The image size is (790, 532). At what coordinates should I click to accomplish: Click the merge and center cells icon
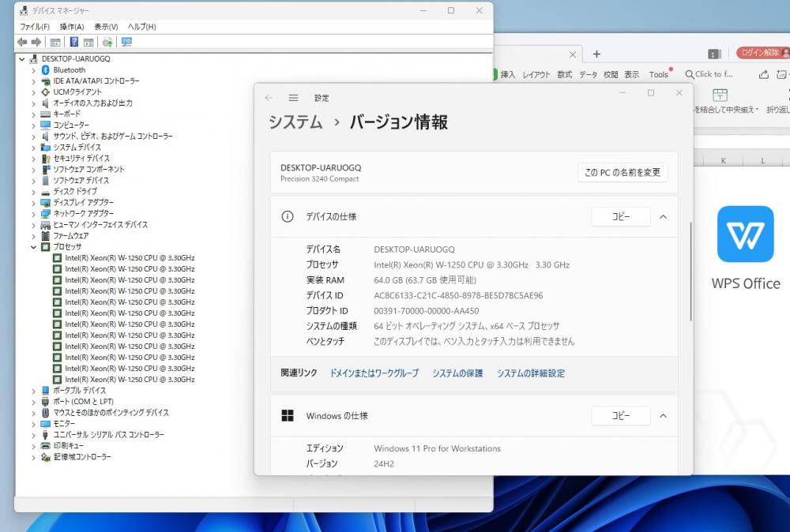click(720, 95)
